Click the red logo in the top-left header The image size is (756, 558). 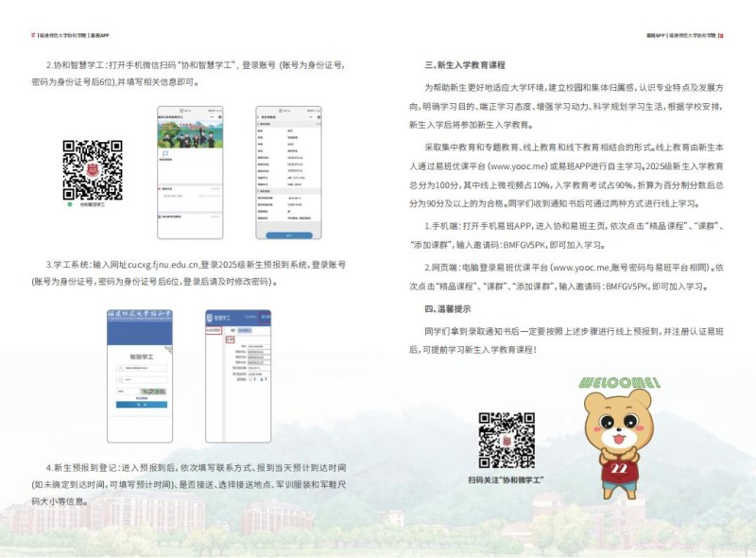34,36
